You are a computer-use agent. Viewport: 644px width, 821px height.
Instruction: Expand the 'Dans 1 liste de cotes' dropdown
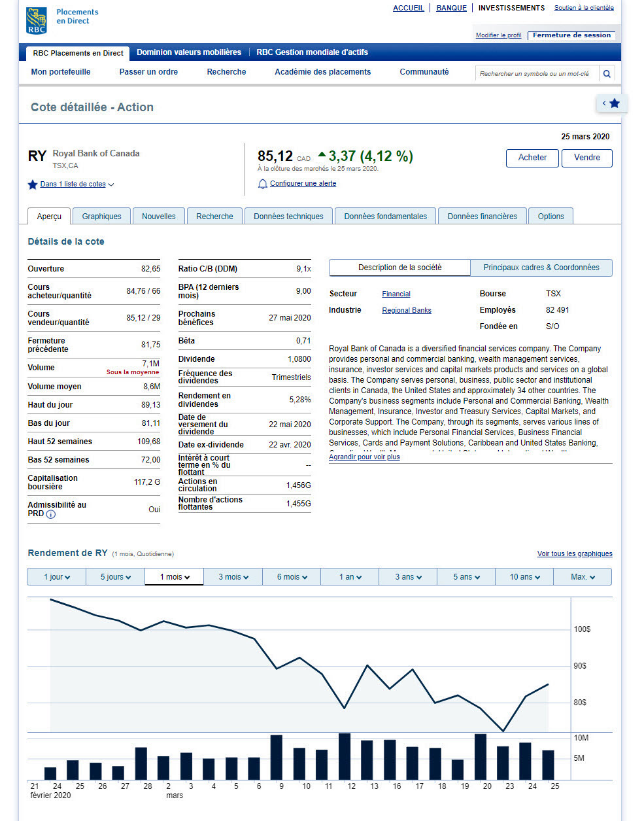point(77,184)
